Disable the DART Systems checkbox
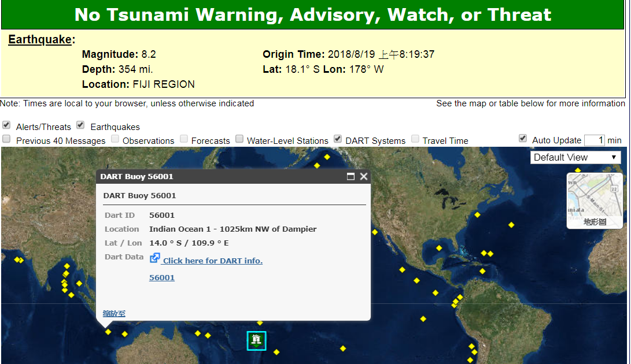This screenshot has width=631, height=364. 338,139
